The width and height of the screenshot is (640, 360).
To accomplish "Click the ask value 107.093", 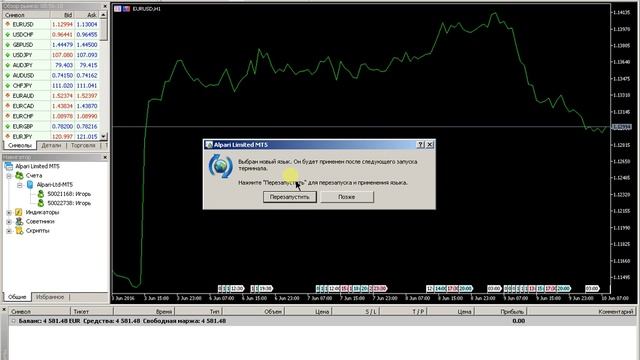I will click(x=87, y=55).
